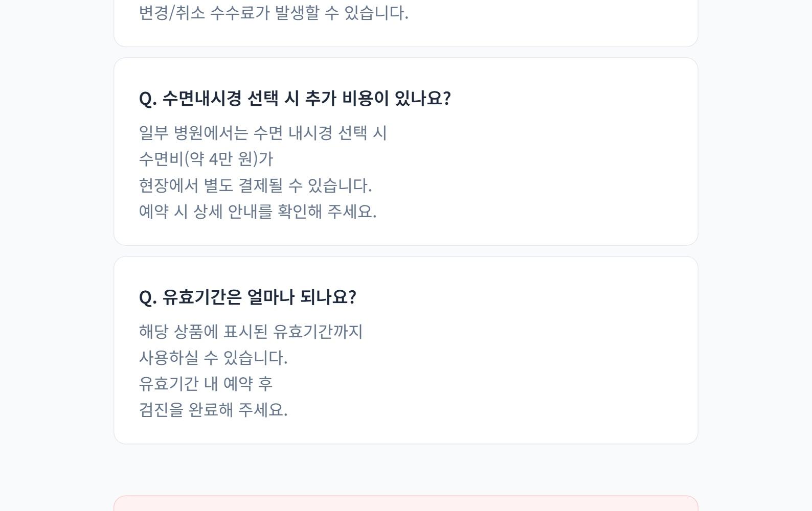Click the line '검진을 완료해 주세요.'
The height and width of the screenshot is (511, 812).
pos(213,410)
